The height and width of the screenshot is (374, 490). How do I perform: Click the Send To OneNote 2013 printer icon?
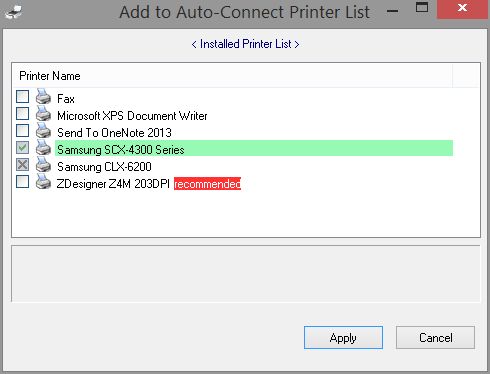[43, 131]
